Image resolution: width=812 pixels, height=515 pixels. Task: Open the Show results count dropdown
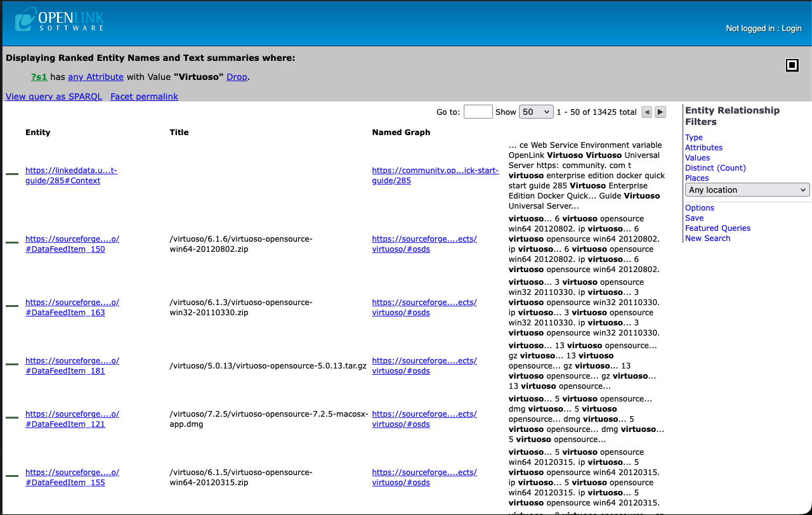click(x=536, y=112)
